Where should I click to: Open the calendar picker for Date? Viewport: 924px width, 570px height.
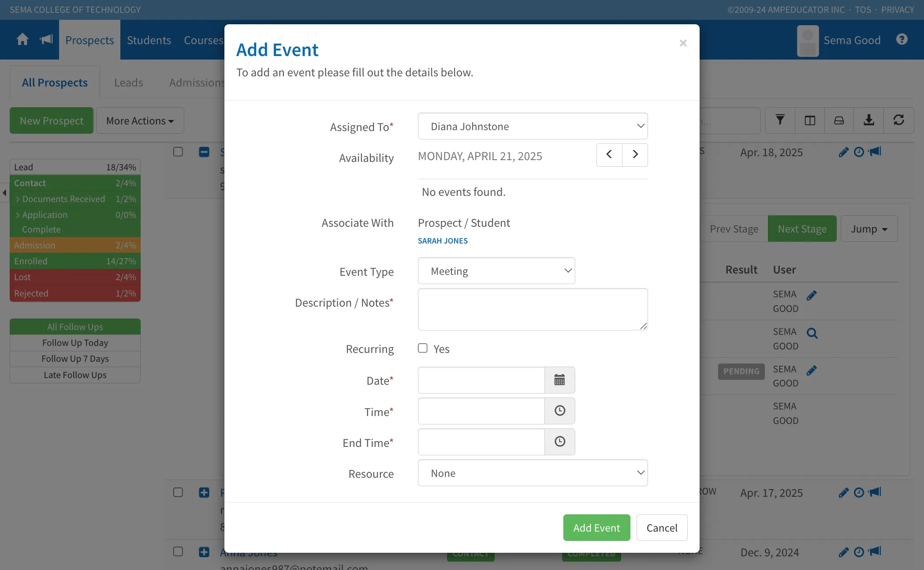click(x=559, y=380)
